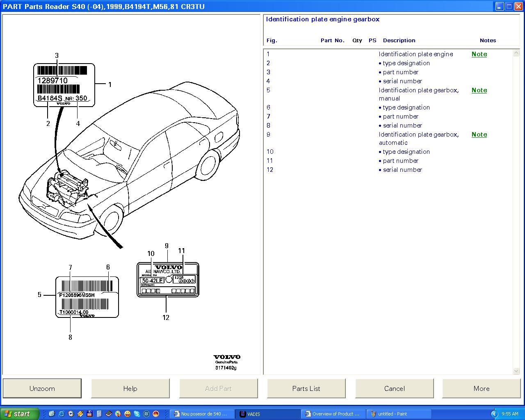Click callout number 5 in diagram

click(x=39, y=294)
